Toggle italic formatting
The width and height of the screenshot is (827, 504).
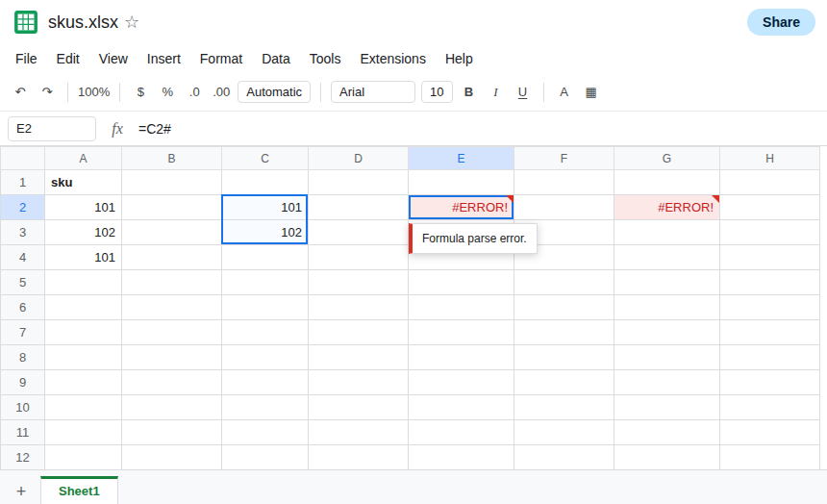click(495, 91)
